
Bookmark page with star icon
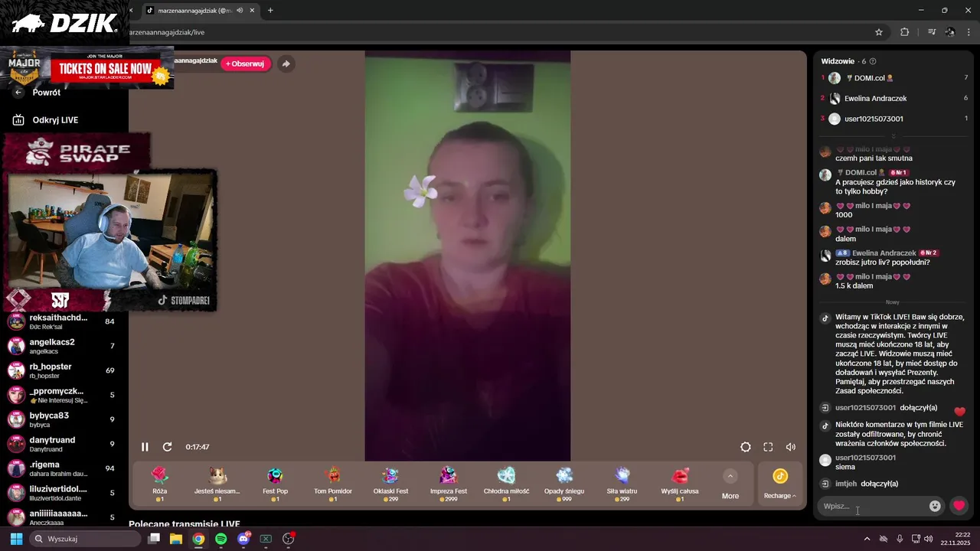point(879,32)
